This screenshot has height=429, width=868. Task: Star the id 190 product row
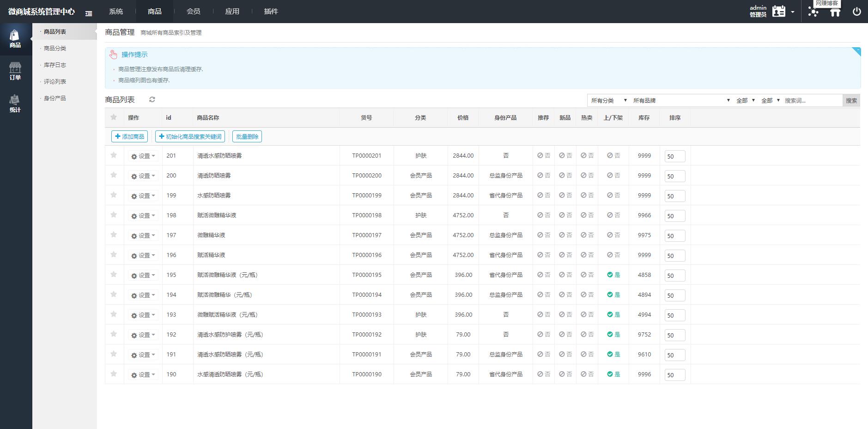(114, 374)
